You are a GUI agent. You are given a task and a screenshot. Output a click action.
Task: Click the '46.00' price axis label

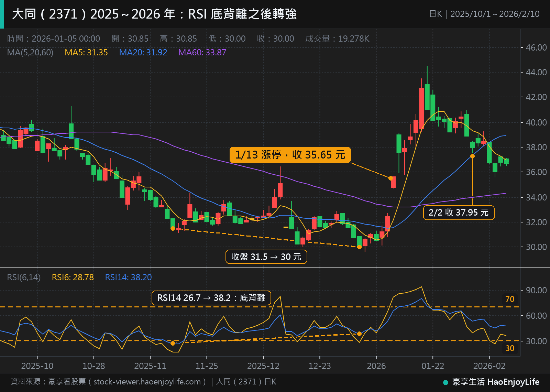[x=536, y=47]
